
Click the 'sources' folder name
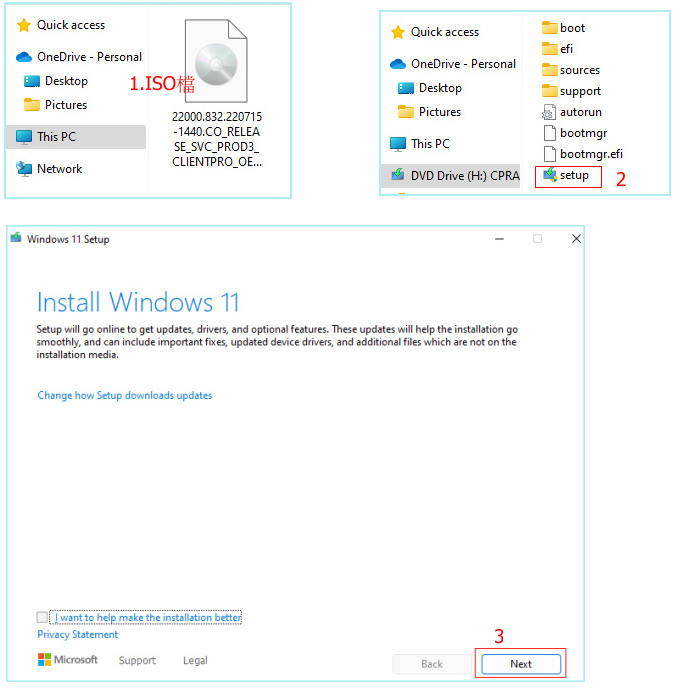tap(580, 70)
